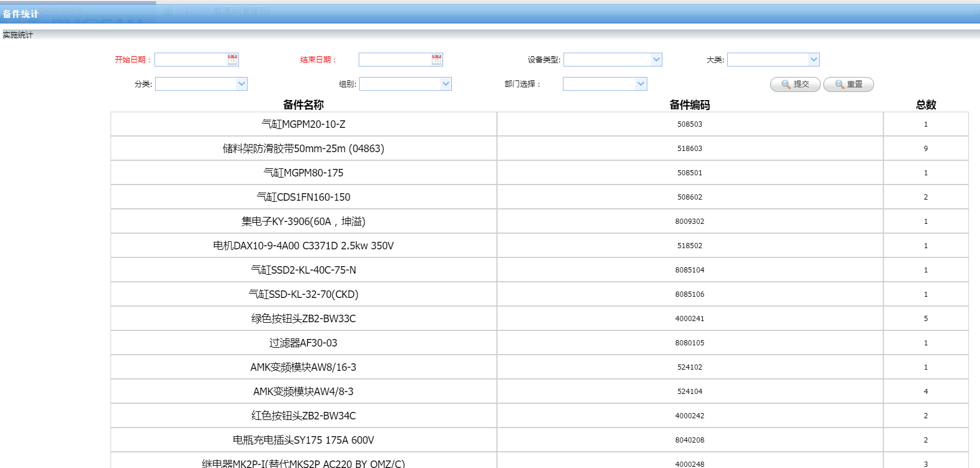Screen dimensions: 980x468
Task: Click the 实施统计 label
Action: tap(18, 35)
